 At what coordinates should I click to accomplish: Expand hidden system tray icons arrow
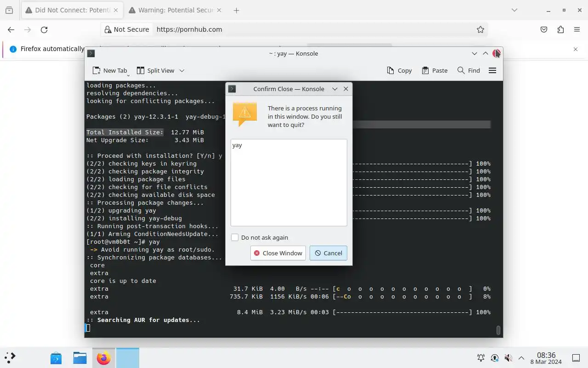point(521,358)
